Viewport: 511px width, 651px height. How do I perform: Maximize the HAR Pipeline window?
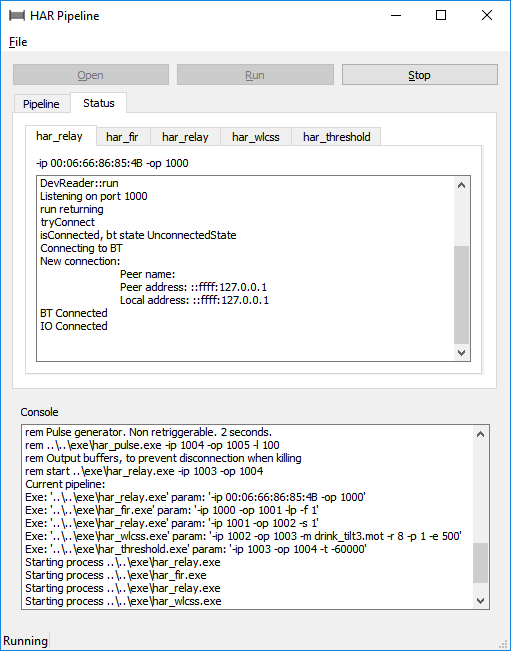[x=441, y=15]
